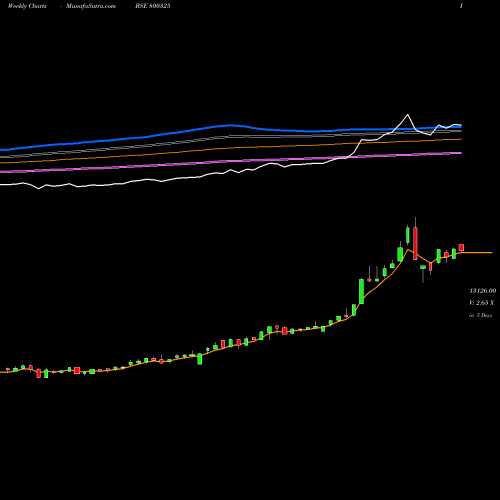Click the "V: 2.65 X" volume label
The image size is (500, 500).
pos(482,303)
